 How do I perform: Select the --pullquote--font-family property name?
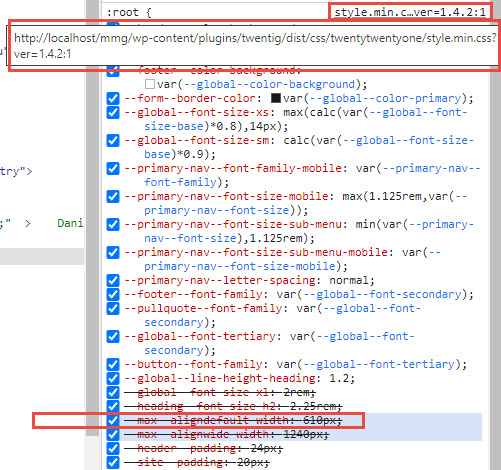[203, 308]
